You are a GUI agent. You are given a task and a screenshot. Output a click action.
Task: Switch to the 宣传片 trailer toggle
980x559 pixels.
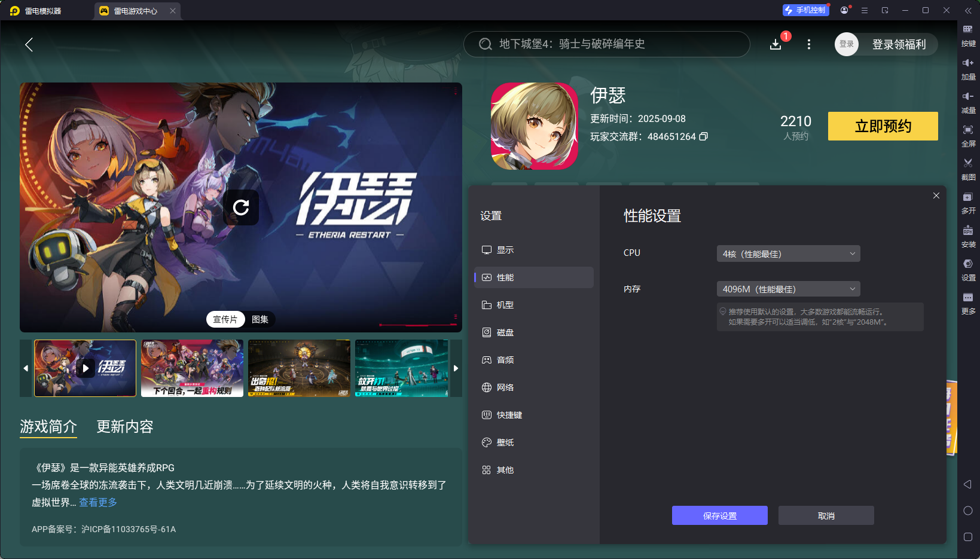[x=225, y=319]
